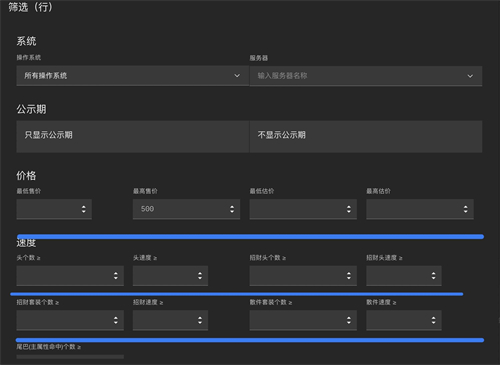The width and height of the screenshot is (500, 365).
Task: Focus the 最低售价 number field
Action: tap(54, 209)
